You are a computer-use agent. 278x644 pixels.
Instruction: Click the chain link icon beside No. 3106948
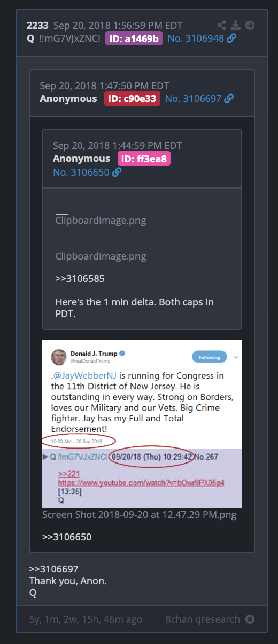[x=231, y=38]
